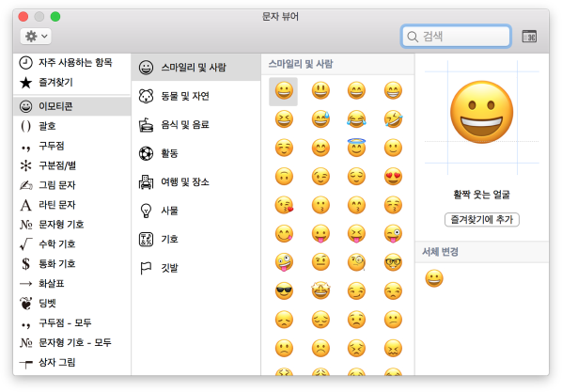
Task: Choose the unamused face emoji
Action: tap(393, 291)
